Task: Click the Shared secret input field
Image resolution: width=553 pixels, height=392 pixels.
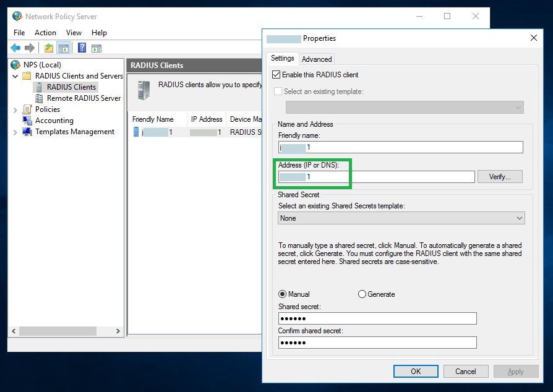Action: [x=377, y=318]
